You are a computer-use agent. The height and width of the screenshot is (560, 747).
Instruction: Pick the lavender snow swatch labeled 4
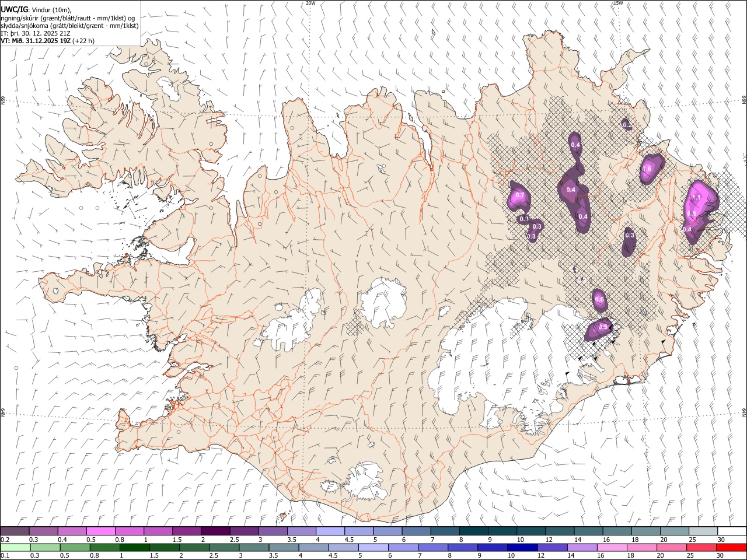coord(330,531)
